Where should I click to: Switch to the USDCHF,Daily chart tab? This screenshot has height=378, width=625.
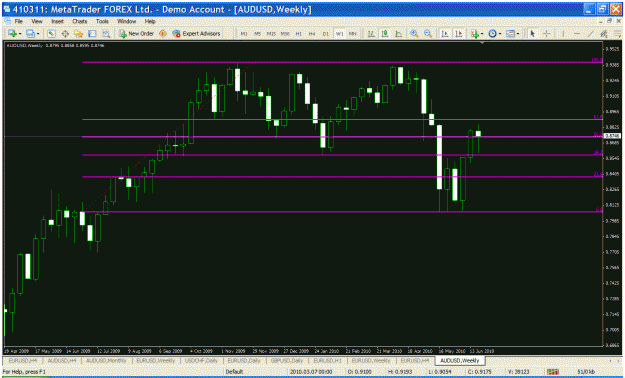201,360
